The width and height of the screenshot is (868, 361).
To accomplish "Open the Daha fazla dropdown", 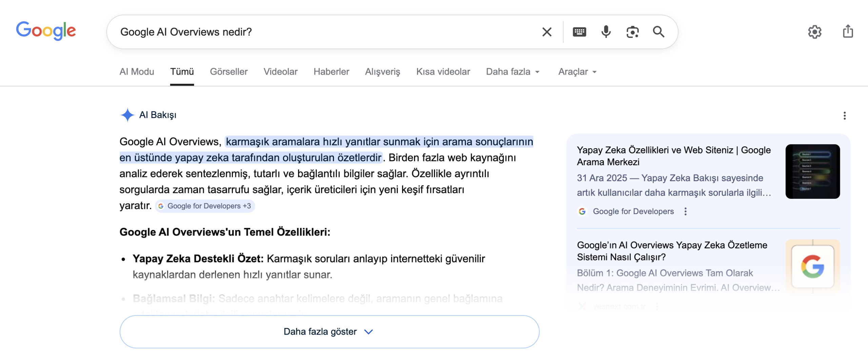I will (513, 72).
